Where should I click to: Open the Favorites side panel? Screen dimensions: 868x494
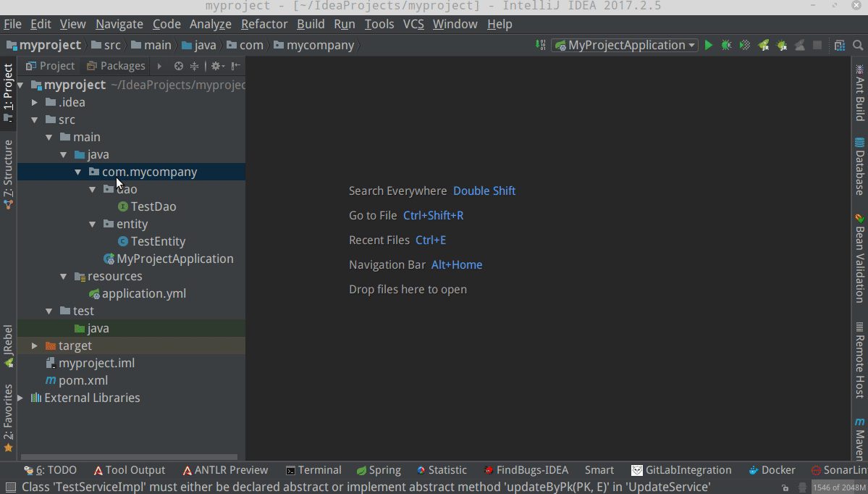point(8,419)
